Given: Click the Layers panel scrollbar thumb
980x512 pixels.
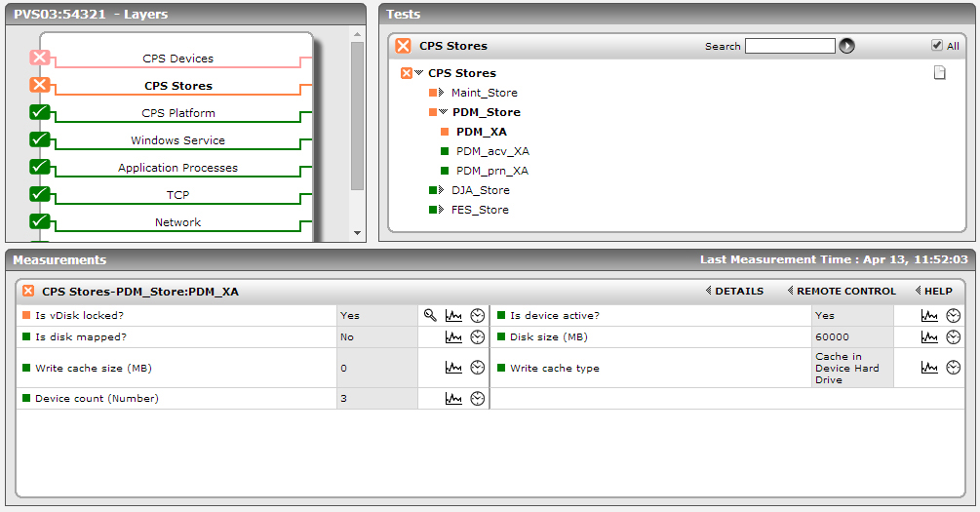Looking at the screenshot, I should tap(357, 116).
